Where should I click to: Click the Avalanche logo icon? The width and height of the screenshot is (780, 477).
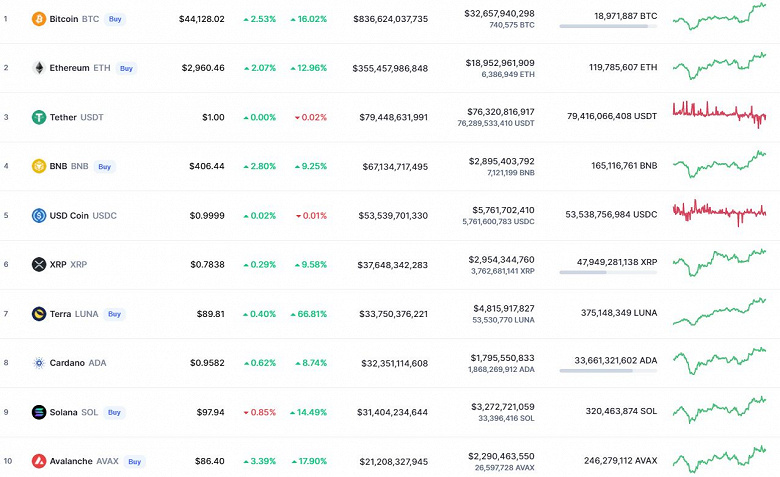pyautogui.click(x=39, y=461)
